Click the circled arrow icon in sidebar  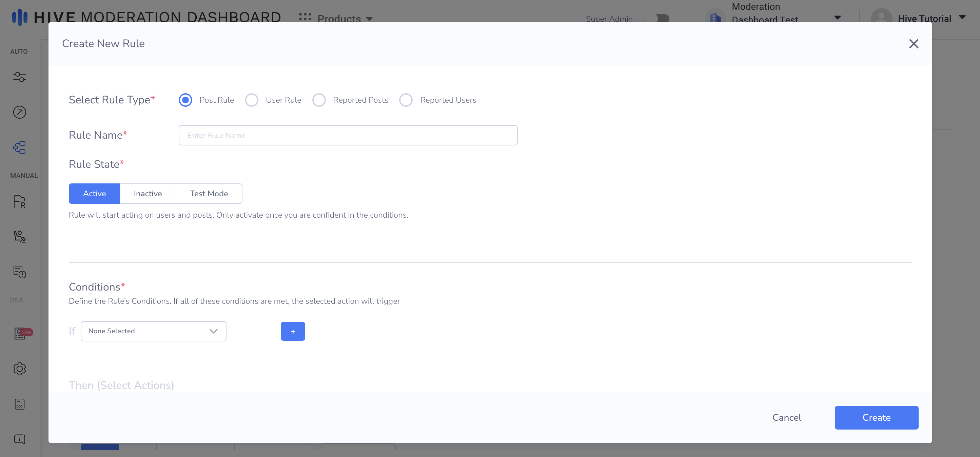pyautogui.click(x=19, y=112)
